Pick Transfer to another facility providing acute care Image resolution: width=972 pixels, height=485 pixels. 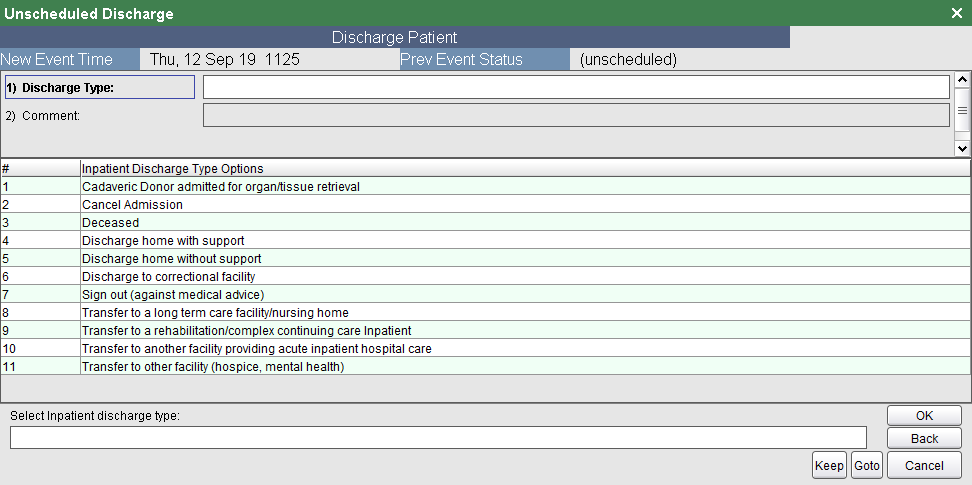pos(485,349)
